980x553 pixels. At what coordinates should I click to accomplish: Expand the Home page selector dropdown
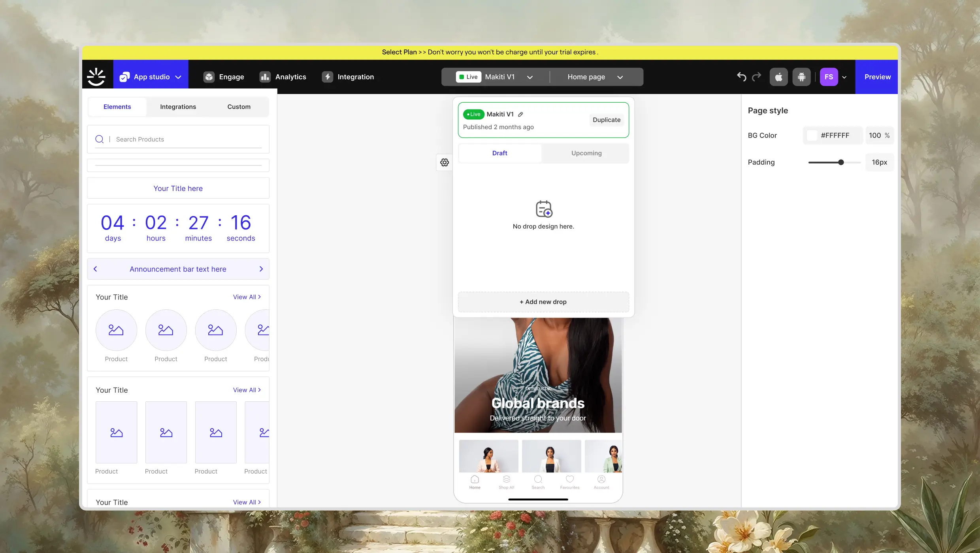click(620, 77)
